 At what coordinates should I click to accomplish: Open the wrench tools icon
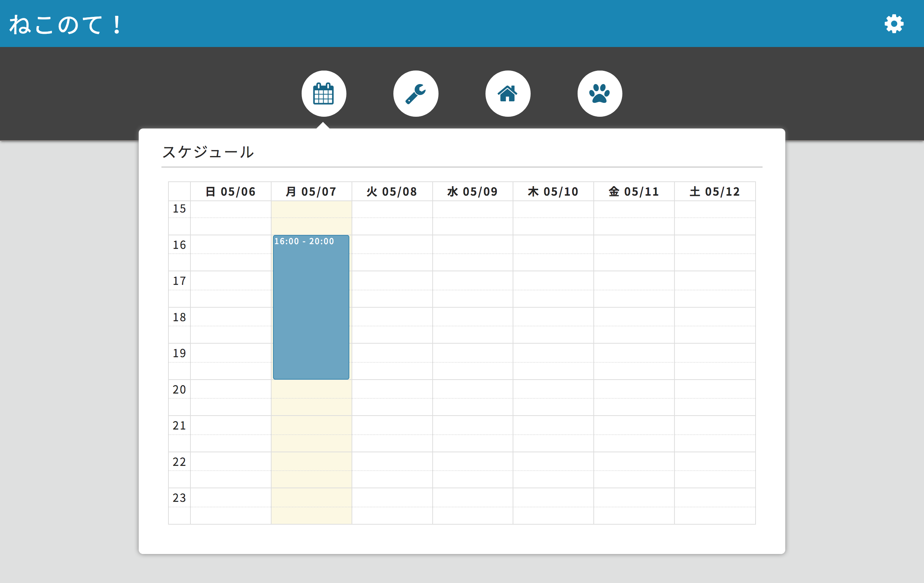(415, 94)
